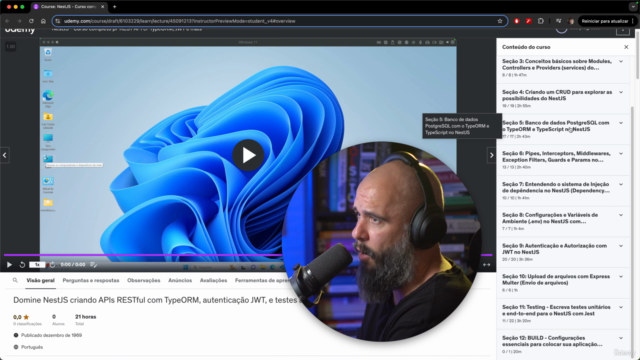Expand Seção 4 Criando um CRUD chevron
The height and width of the screenshot is (360, 640).
(621, 92)
